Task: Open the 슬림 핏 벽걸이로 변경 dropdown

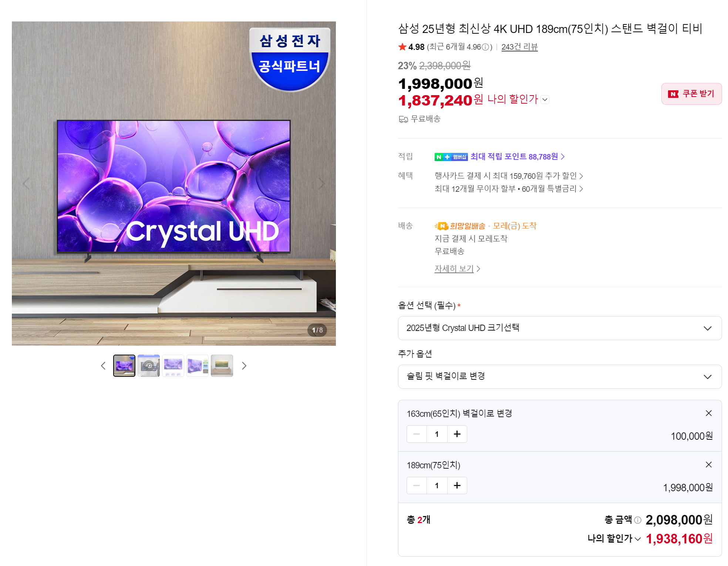Action: (x=560, y=376)
